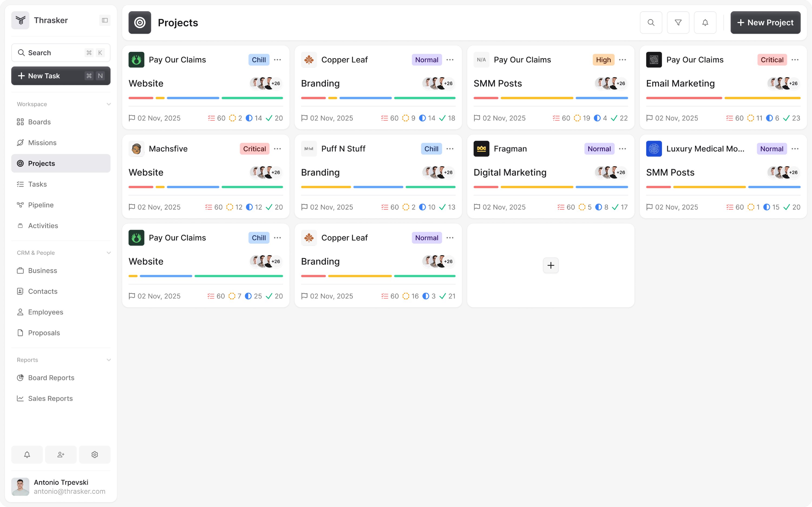
Task: Open the Sales Reports item
Action: (50, 398)
